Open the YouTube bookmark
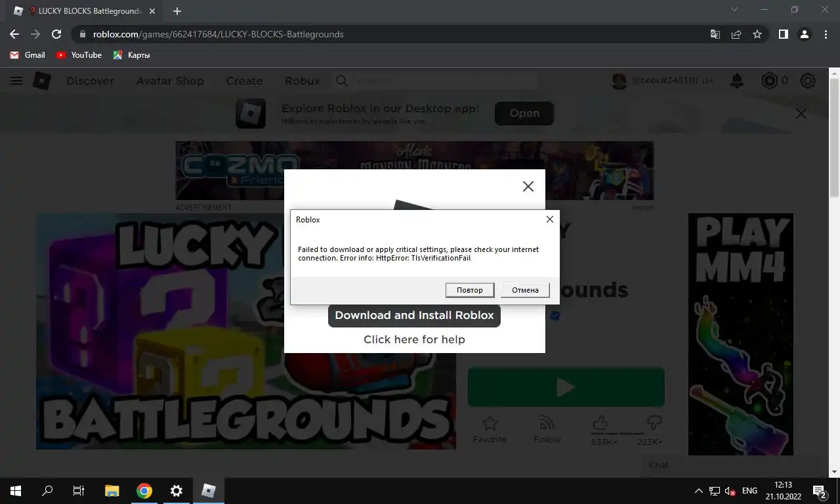The height and width of the screenshot is (504, 840). (79, 55)
